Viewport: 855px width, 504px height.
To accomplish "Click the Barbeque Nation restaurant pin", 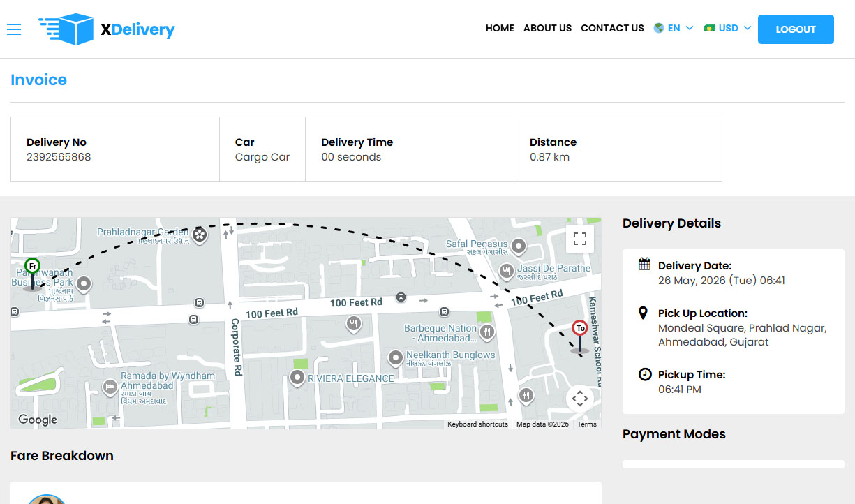I will [x=487, y=332].
